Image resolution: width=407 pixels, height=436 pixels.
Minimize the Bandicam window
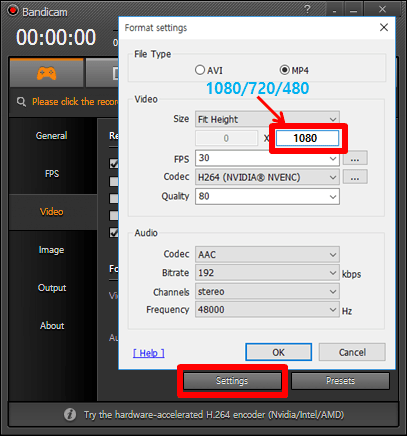(x=353, y=10)
